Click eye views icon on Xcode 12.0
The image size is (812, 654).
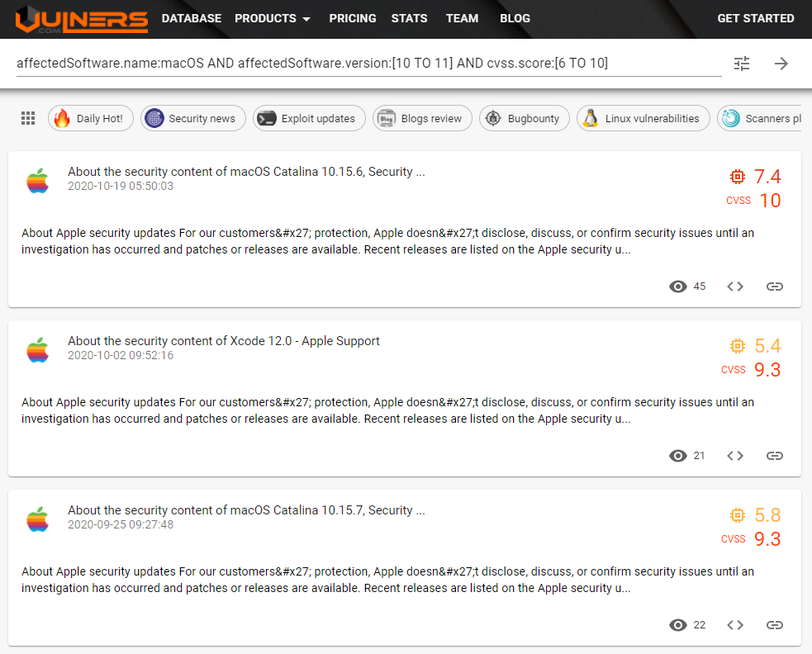[678, 456]
